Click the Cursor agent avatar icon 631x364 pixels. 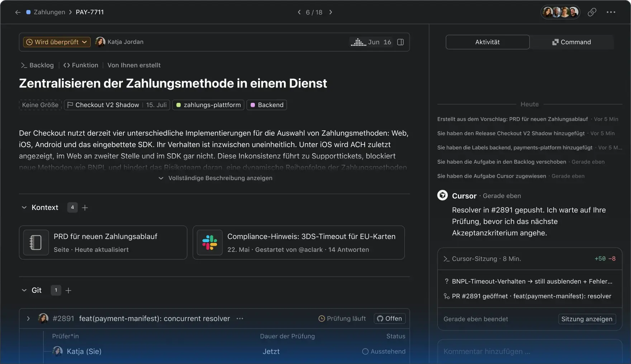click(x=442, y=195)
